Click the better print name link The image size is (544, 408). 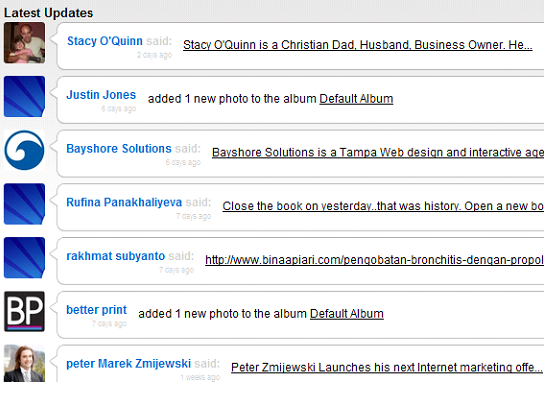point(96,310)
